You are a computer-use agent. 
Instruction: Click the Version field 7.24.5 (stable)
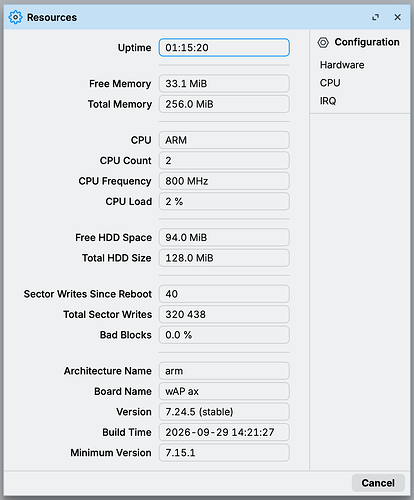[224, 412]
